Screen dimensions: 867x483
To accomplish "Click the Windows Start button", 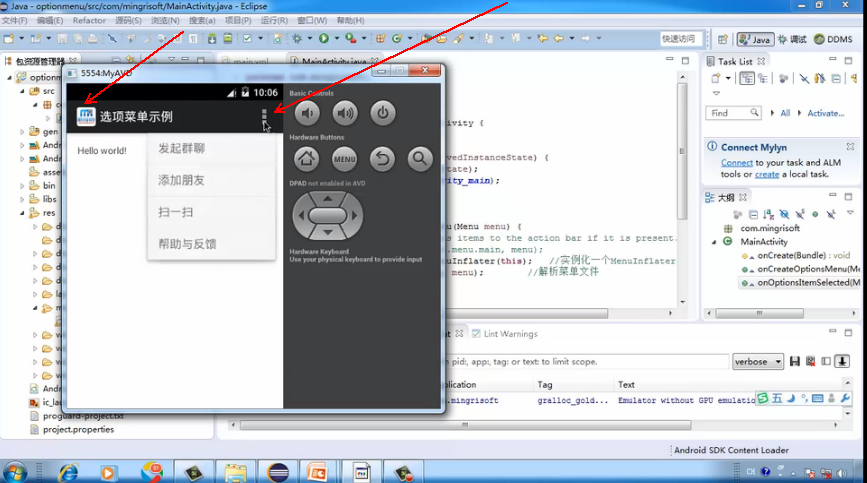I will [14, 472].
